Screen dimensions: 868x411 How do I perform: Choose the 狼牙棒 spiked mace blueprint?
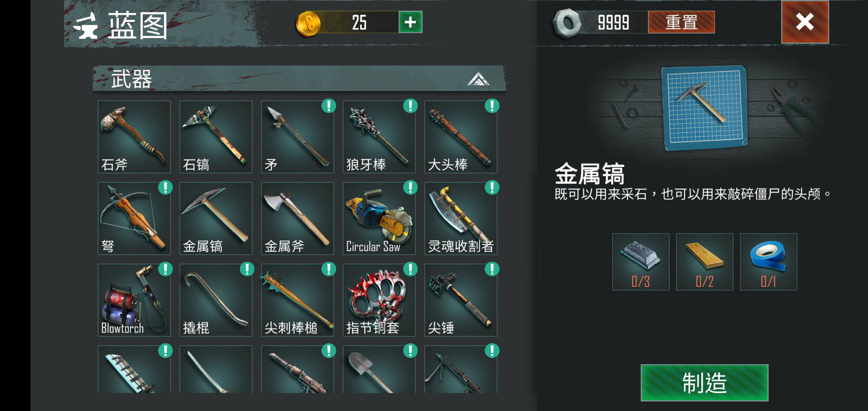point(379,137)
